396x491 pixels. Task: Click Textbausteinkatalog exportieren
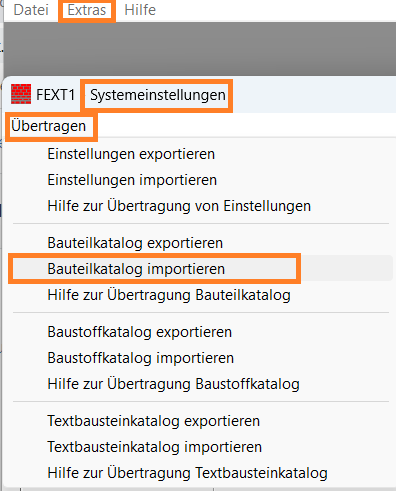(x=153, y=421)
